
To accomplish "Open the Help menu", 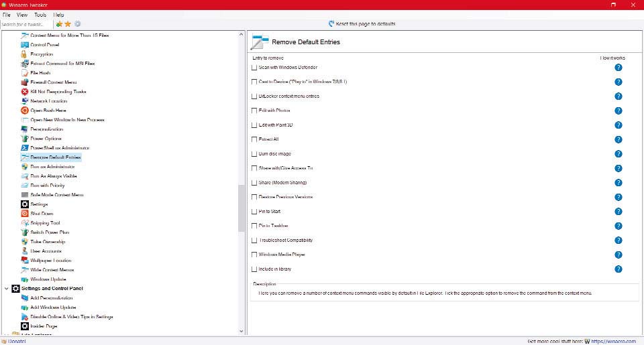I will pos(59,15).
